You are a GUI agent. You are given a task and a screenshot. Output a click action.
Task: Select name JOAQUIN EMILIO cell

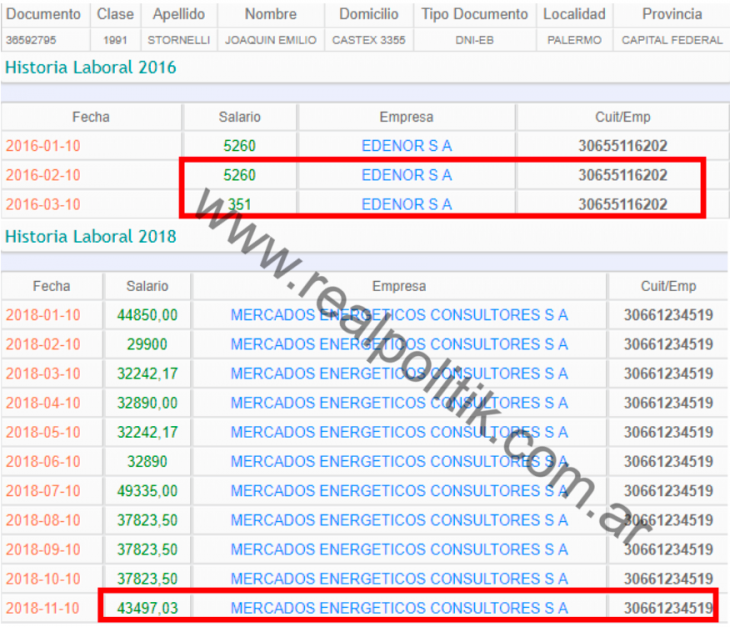270,40
